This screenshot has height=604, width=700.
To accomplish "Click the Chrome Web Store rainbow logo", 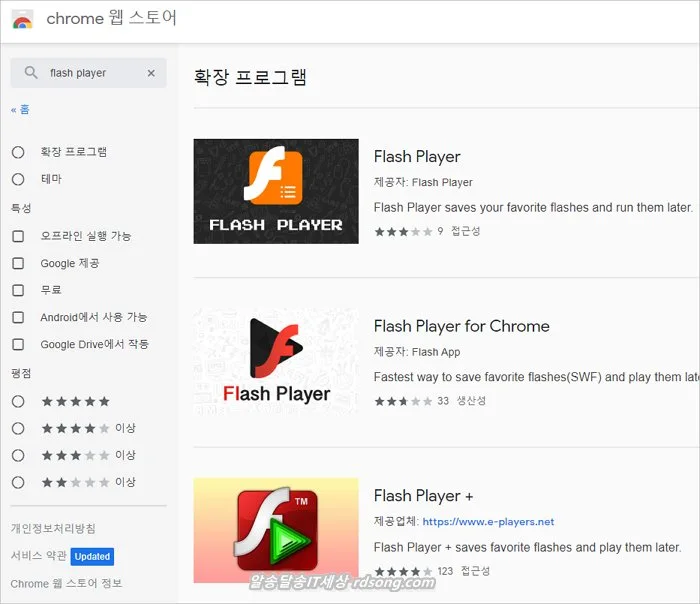I will pos(22,20).
